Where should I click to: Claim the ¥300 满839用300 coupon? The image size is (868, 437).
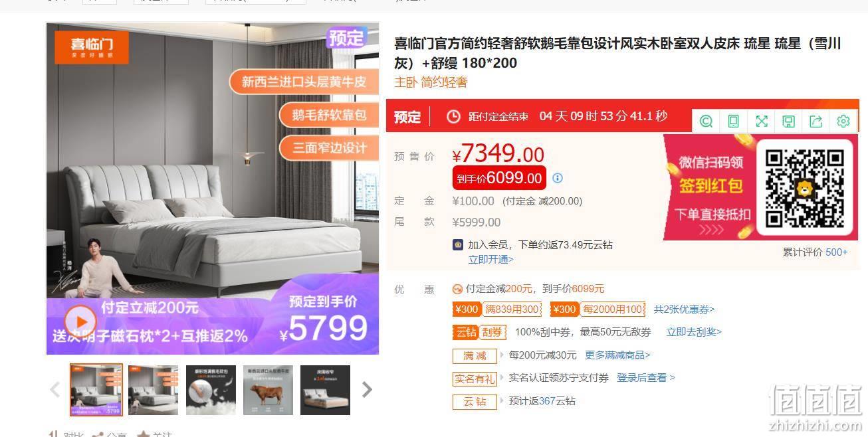[x=497, y=309]
